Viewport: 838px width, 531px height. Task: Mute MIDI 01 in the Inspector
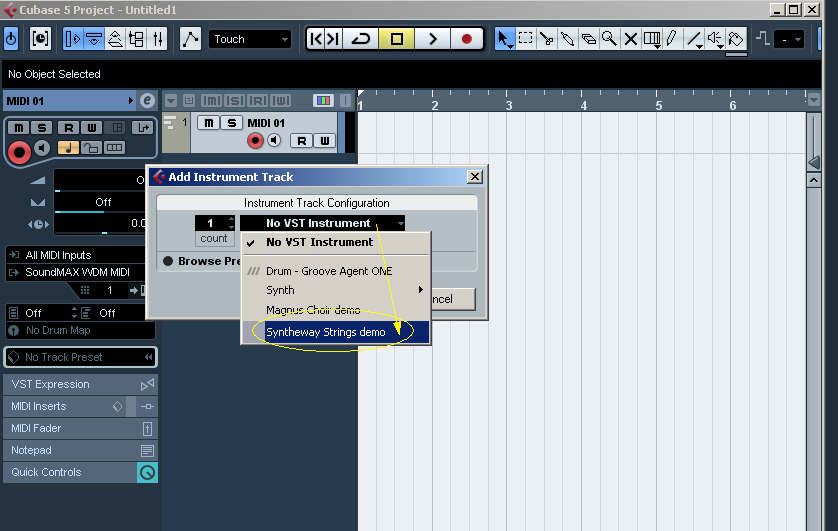click(x=19, y=128)
